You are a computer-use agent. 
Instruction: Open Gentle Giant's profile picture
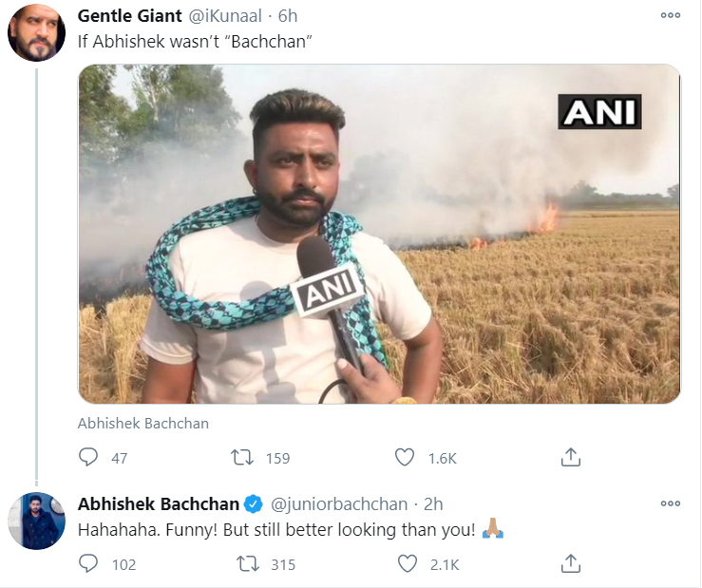coord(36,32)
